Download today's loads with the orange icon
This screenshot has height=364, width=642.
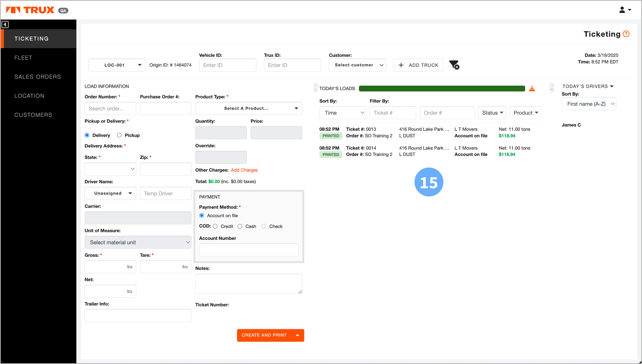point(532,89)
